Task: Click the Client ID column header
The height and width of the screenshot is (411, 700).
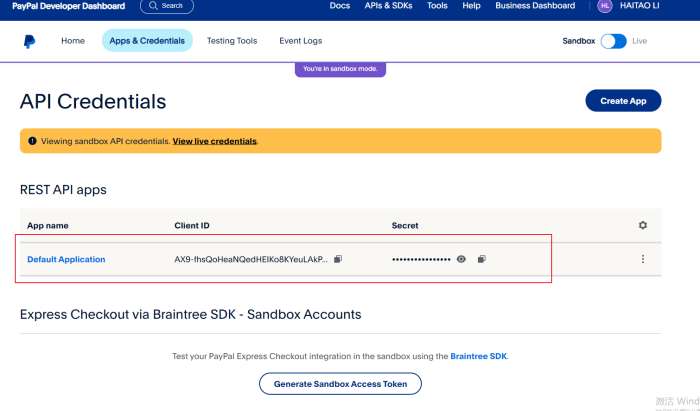Action: click(192, 225)
